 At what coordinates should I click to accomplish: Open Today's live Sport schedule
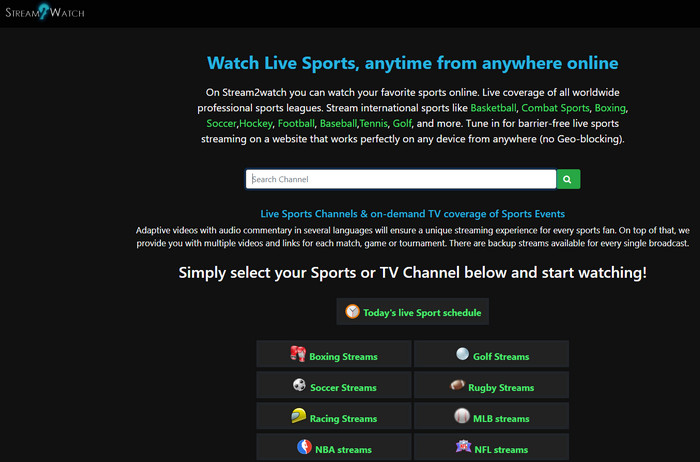pyautogui.click(x=412, y=312)
